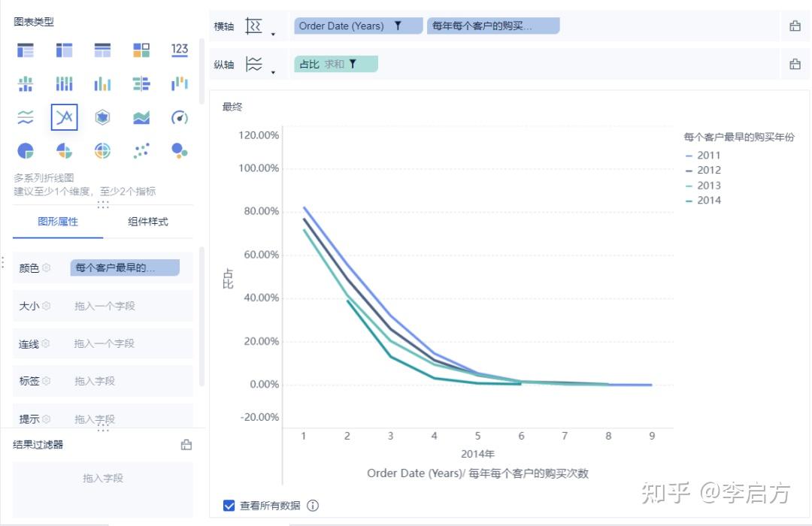Uncheck the 查看所有数据 checkbox
This screenshot has width=812, height=526.
click(229, 506)
